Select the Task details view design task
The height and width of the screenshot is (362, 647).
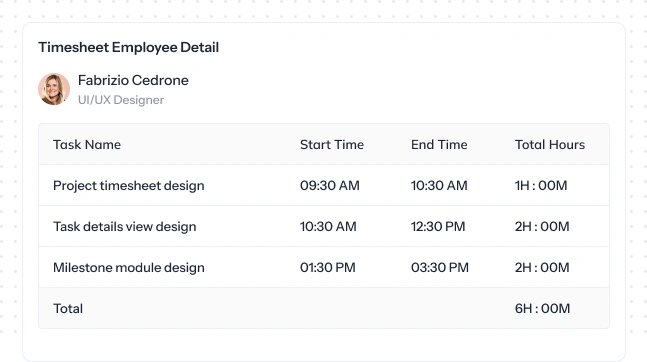pyautogui.click(x=124, y=227)
